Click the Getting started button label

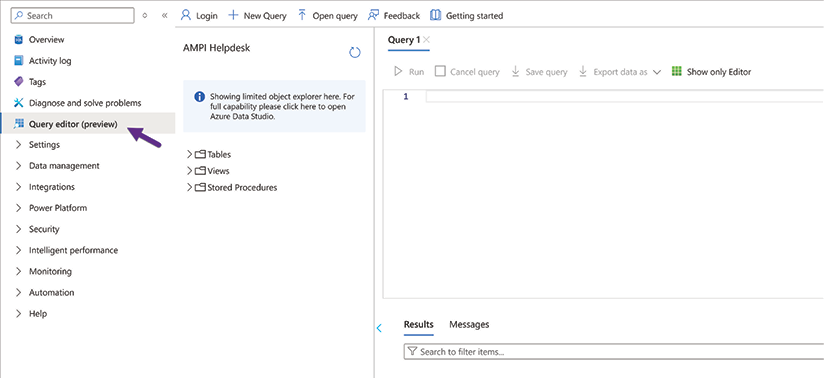pyautogui.click(x=475, y=16)
